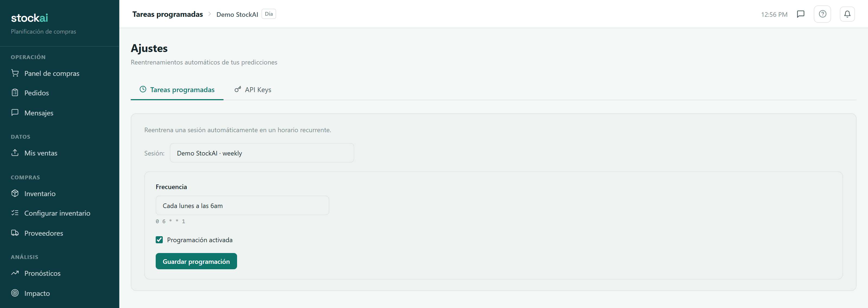Click the Día badge in the header
Image resolution: width=868 pixels, height=308 pixels.
tap(269, 14)
